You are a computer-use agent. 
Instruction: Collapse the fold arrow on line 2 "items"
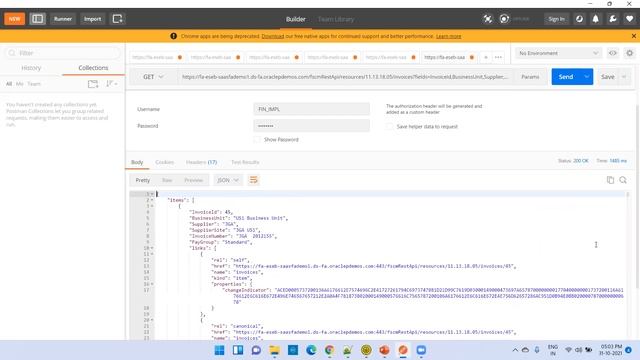152,200
